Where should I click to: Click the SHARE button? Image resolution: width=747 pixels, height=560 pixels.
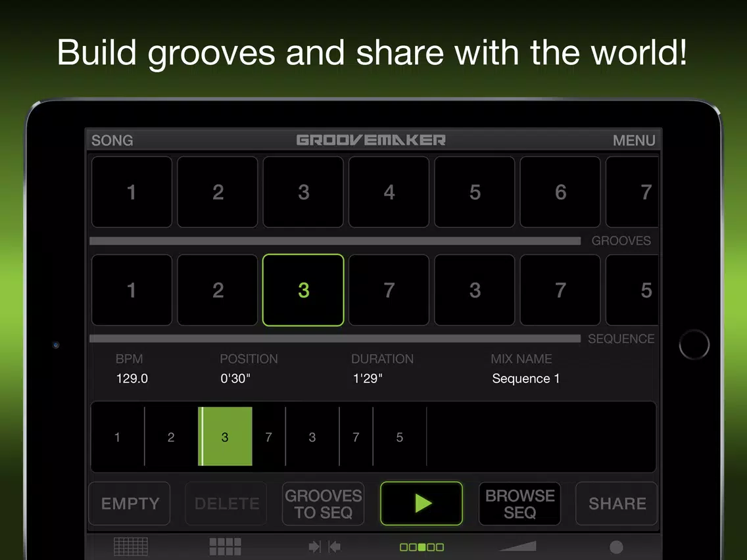[x=617, y=503]
